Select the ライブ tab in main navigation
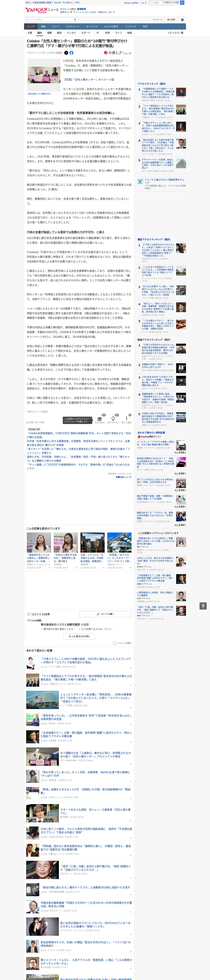This screenshot has width=210, height=980. coord(56,27)
